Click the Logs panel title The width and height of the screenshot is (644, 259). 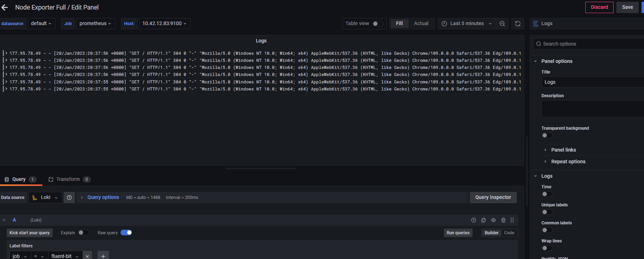click(261, 41)
